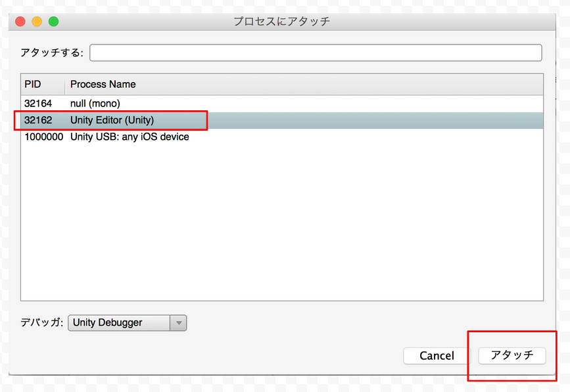Sort by the PID column header
570x392 pixels.
(x=43, y=84)
